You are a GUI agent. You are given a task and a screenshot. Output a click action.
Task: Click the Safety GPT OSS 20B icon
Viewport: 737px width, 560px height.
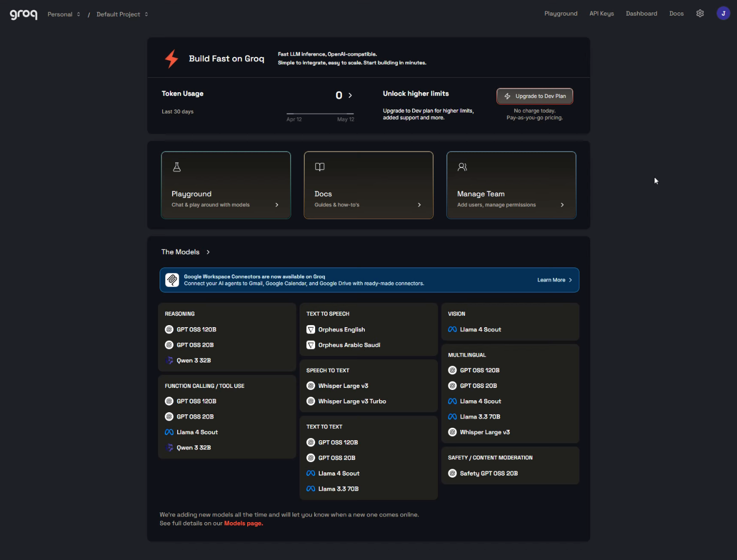pos(452,473)
